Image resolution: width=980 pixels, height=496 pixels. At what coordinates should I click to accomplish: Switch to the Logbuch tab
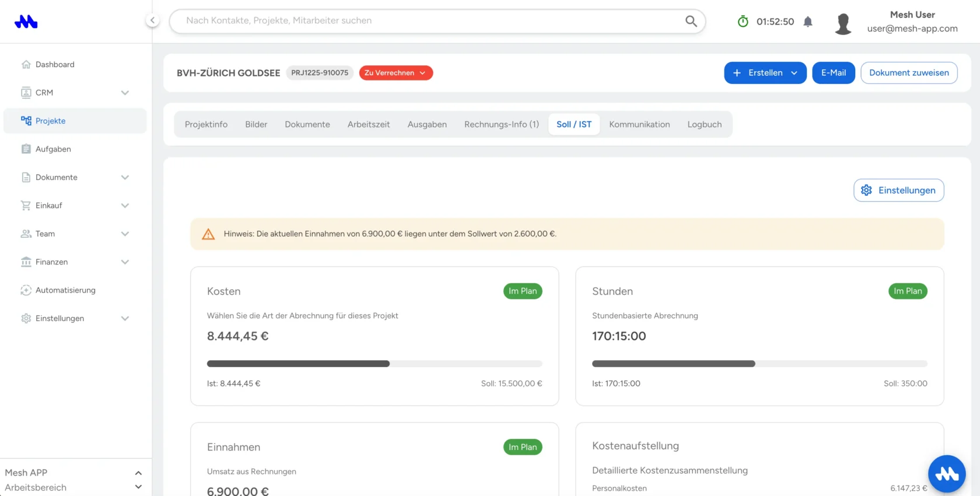(705, 125)
